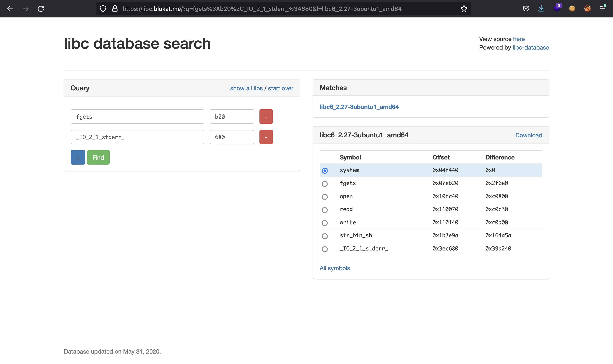
Task: Click the cookie extension icon
Action: (572, 9)
